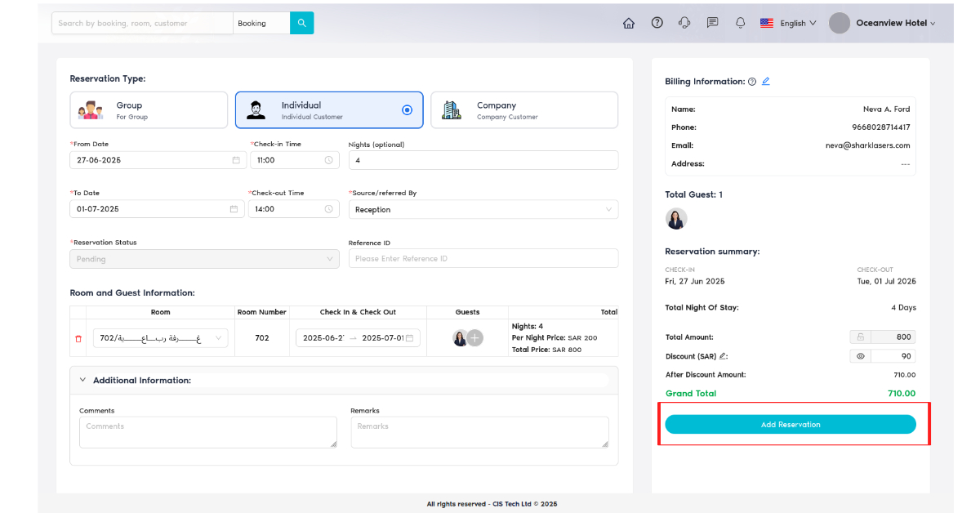
Task: Delete room 702 row with trash icon
Action: (x=78, y=338)
